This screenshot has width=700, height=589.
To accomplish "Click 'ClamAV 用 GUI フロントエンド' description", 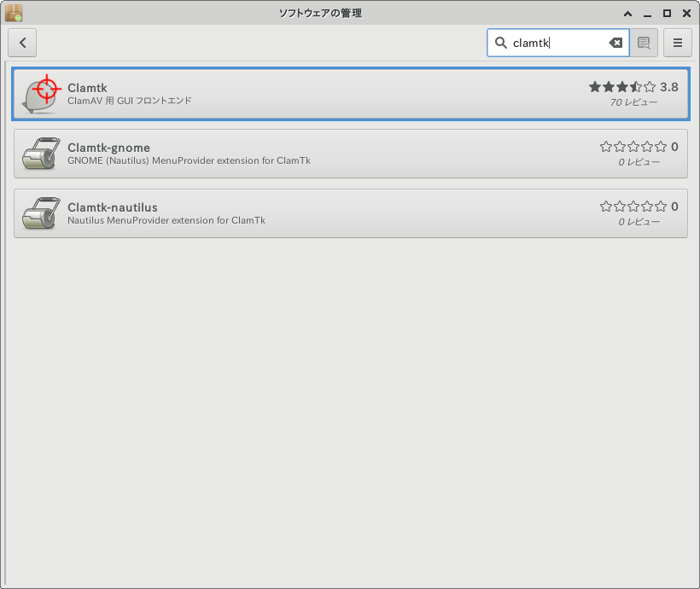I will point(130,101).
